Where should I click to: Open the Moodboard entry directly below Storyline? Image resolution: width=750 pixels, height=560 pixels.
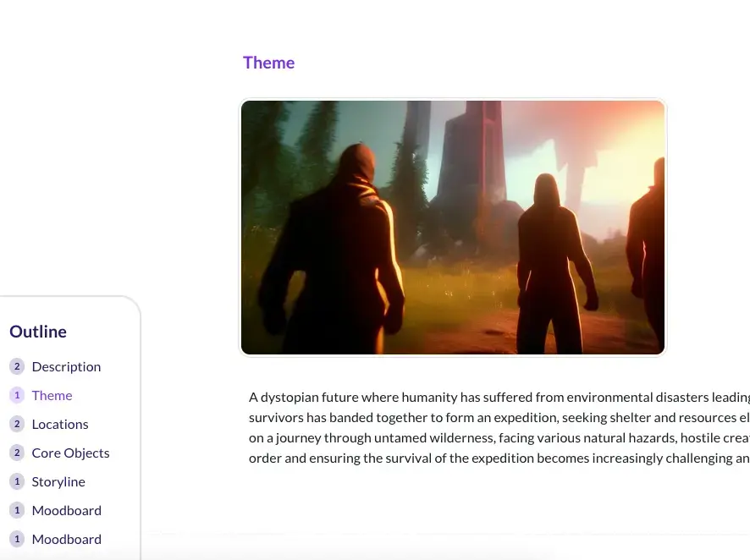coord(66,510)
